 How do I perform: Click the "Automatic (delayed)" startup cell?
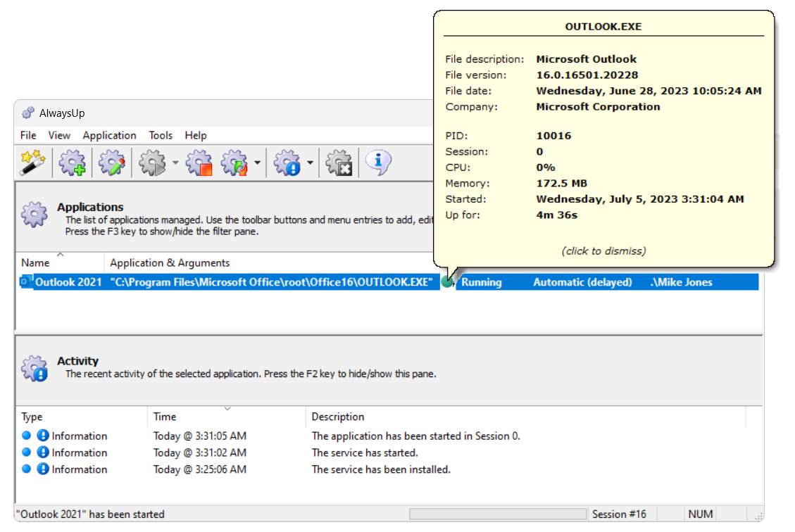point(582,282)
